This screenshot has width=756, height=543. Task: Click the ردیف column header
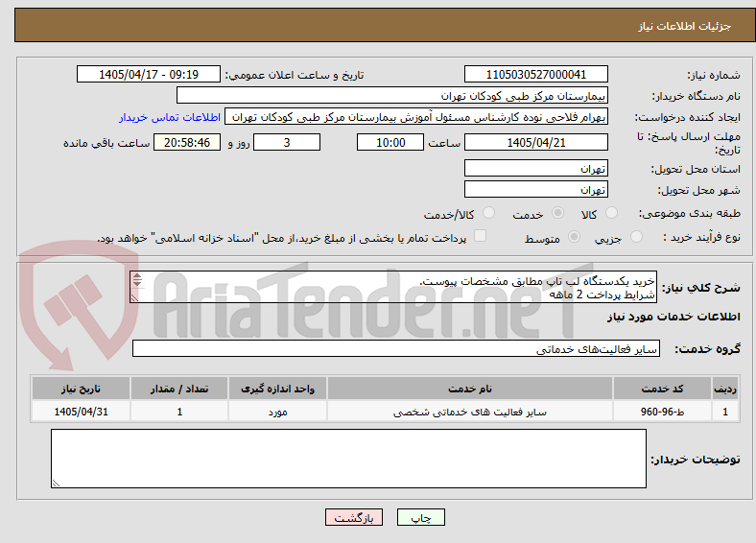[x=725, y=389]
